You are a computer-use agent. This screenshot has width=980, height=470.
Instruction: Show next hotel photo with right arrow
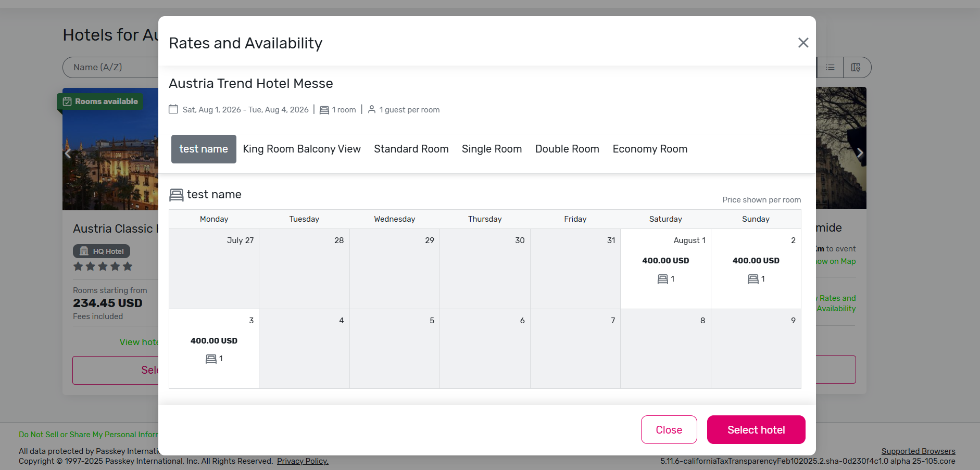[x=860, y=153]
